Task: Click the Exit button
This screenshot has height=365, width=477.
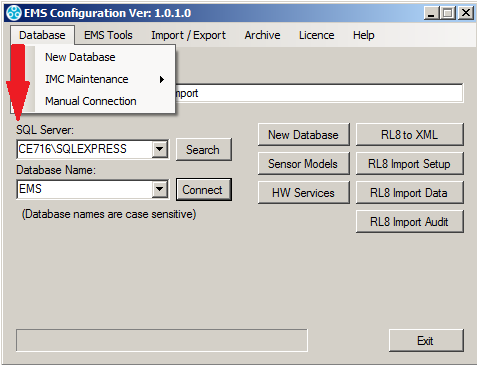Action: coord(426,341)
